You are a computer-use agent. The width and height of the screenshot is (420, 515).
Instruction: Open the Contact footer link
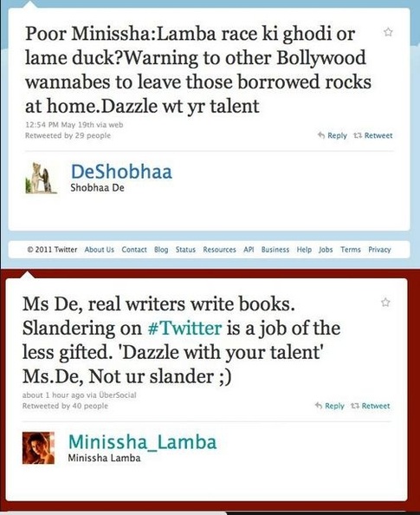pyautogui.click(x=134, y=250)
